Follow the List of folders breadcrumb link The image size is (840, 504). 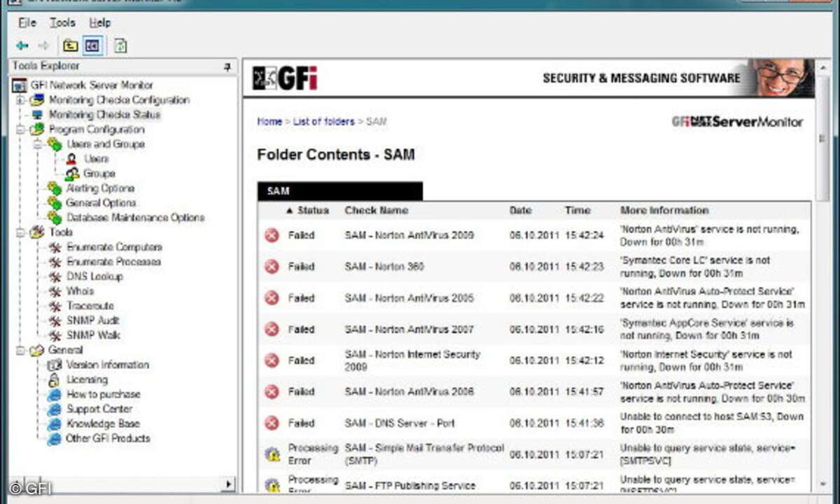tap(323, 121)
